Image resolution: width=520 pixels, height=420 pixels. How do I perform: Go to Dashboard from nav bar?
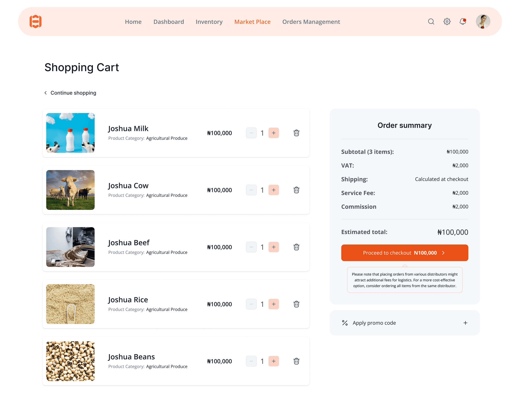(x=169, y=22)
